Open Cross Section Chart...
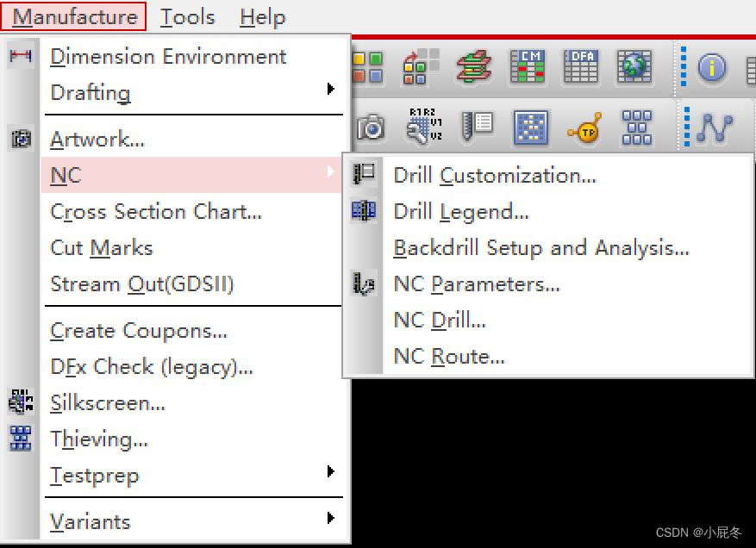This screenshot has height=548, width=756. click(x=156, y=212)
